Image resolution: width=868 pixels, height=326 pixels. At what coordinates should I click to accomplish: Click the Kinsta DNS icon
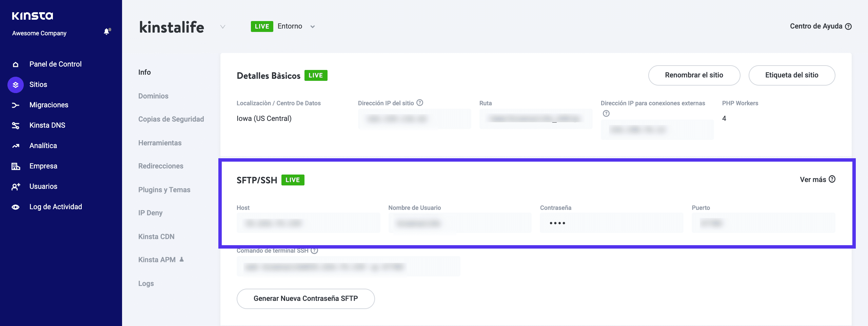[x=16, y=126]
